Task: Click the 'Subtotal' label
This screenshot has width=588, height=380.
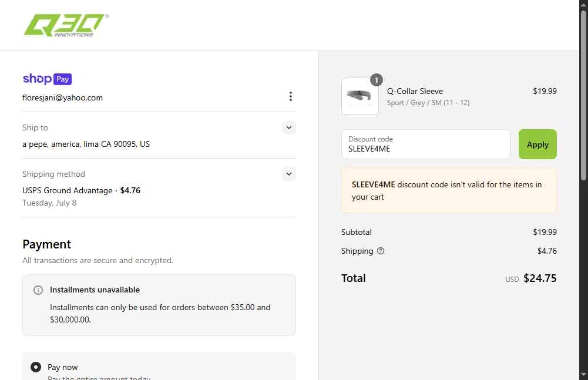Action: coord(356,232)
